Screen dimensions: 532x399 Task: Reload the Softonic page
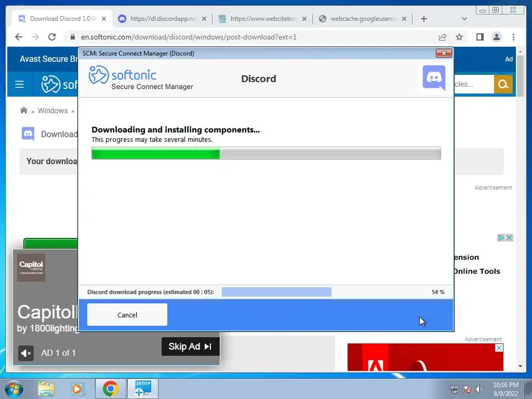click(x=52, y=37)
